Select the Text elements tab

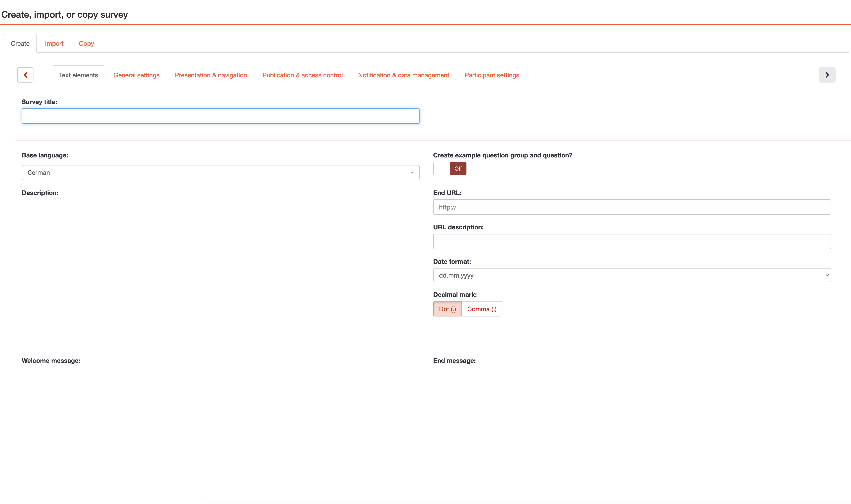point(78,75)
